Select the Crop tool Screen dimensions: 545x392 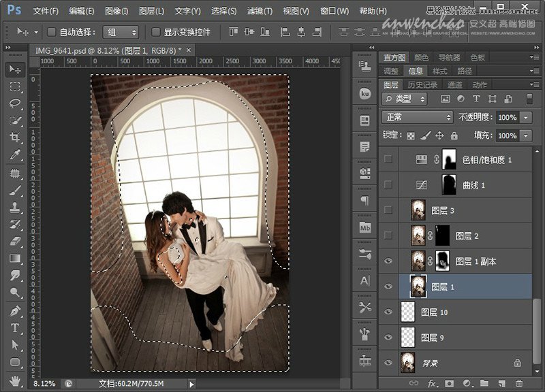[10, 135]
